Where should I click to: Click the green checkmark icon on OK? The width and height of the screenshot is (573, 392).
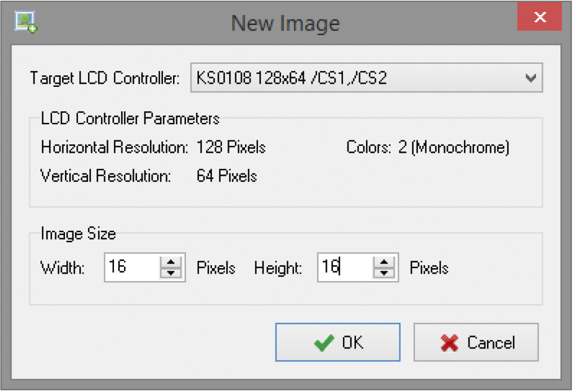[x=324, y=343]
